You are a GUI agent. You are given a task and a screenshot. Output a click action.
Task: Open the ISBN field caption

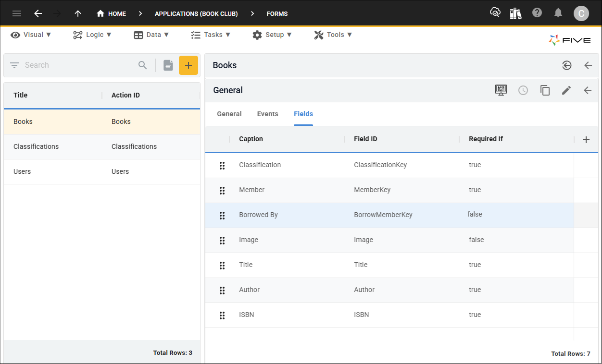(x=247, y=315)
